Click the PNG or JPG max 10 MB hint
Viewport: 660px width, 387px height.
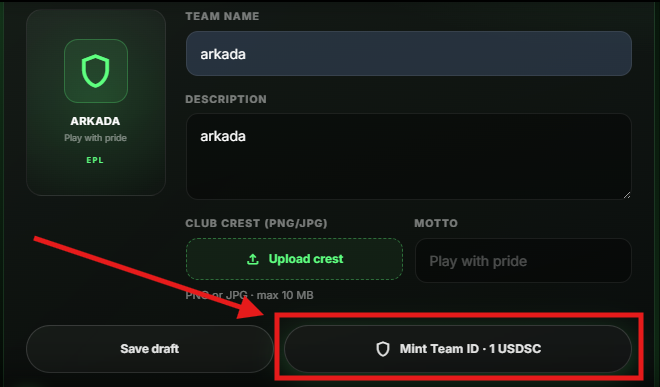point(250,295)
